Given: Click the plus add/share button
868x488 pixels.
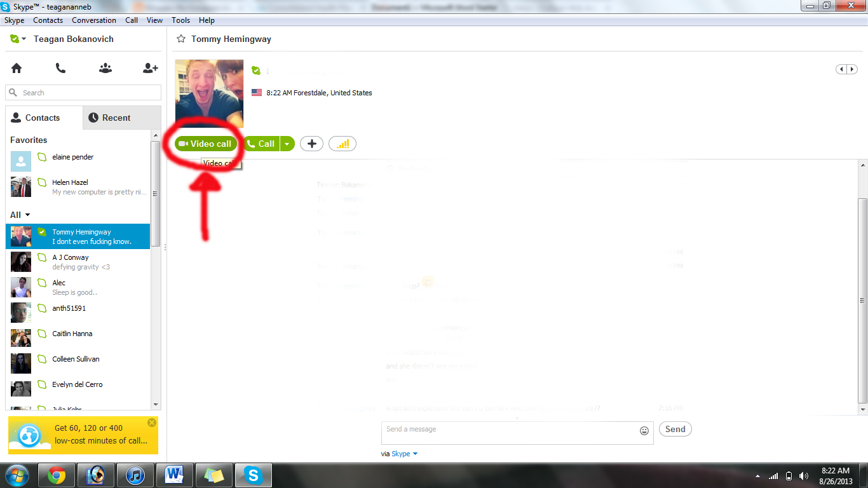Looking at the screenshot, I should pyautogui.click(x=311, y=144).
